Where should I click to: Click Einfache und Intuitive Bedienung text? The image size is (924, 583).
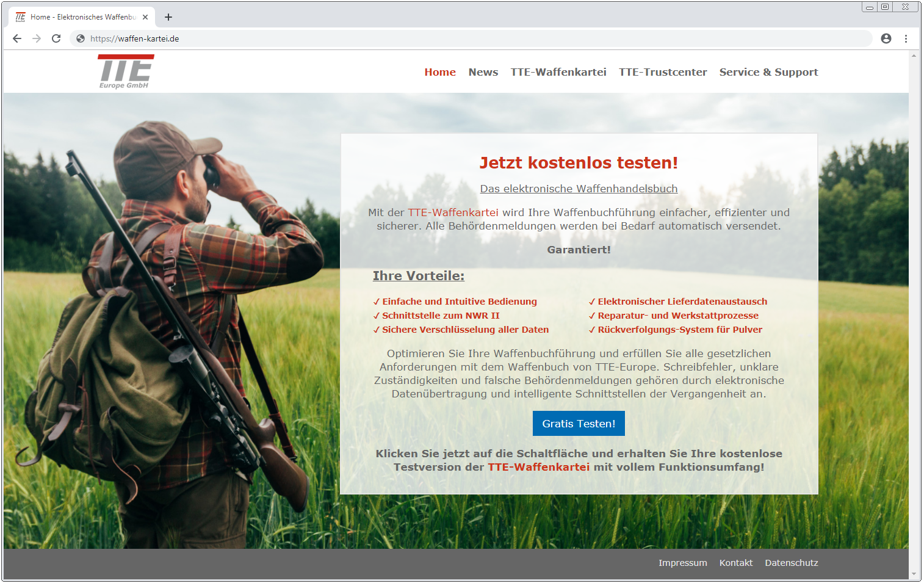[x=460, y=302]
